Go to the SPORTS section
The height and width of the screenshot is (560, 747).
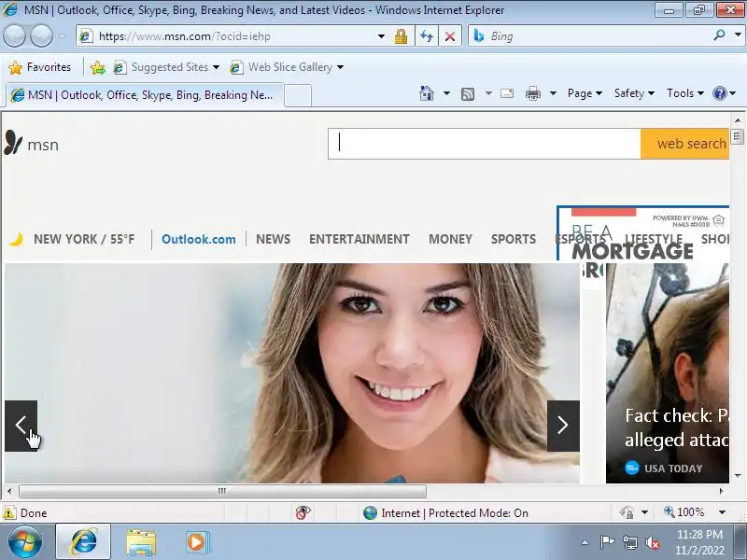coord(514,239)
